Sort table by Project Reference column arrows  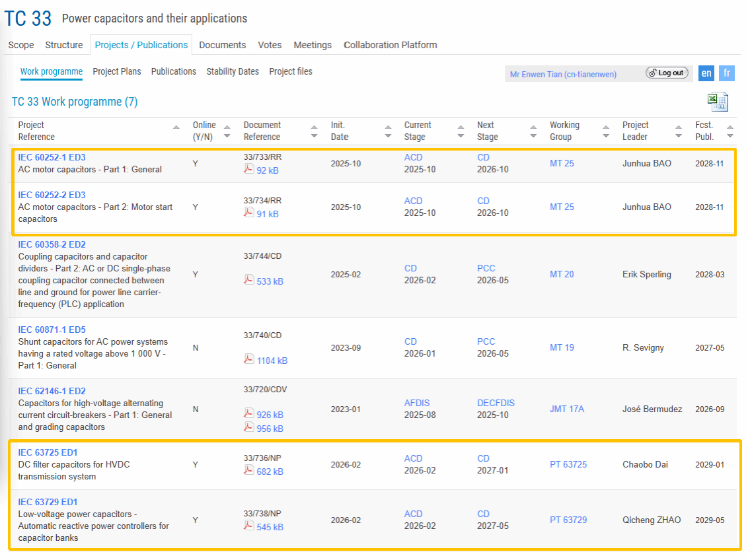(x=176, y=131)
